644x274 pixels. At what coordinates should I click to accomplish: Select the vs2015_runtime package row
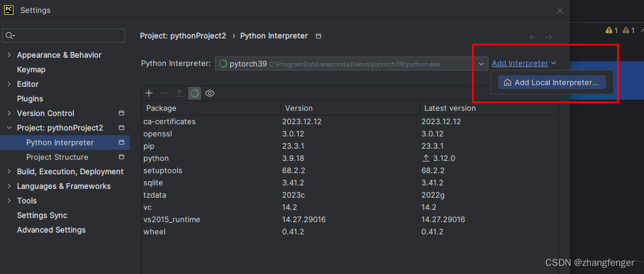[x=350, y=220]
